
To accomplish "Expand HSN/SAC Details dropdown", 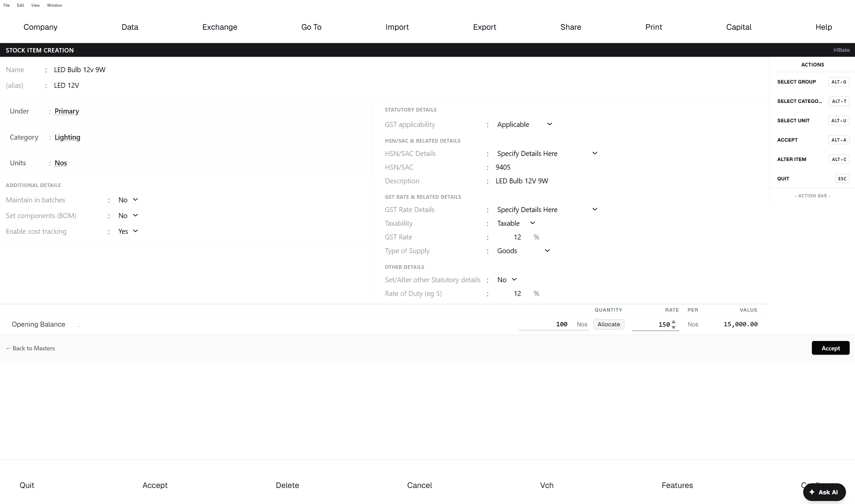I will pyautogui.click(x=547, y=154).
